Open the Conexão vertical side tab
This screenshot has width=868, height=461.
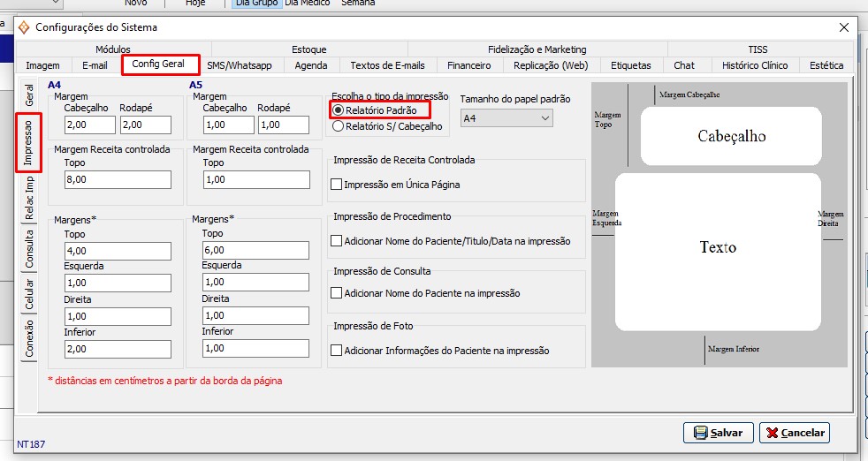pyautogui.click(x=29, y=339)
